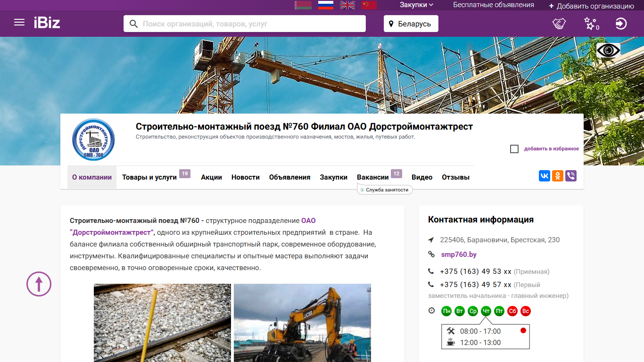Click Добавить организацию button
Viewport: 644px width, 362px height.
(x=592, y=6)
